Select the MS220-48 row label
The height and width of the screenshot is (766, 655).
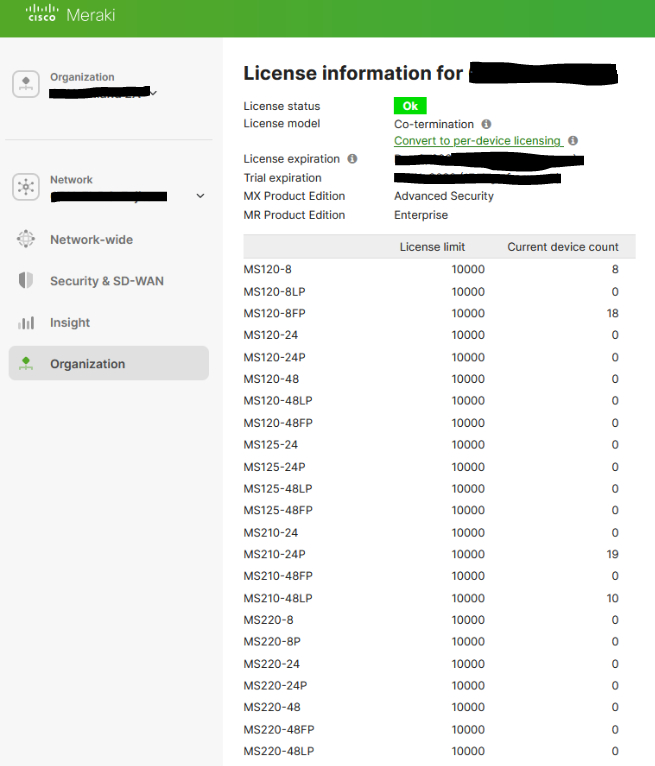pyautogui.click(x=272, y=707)
